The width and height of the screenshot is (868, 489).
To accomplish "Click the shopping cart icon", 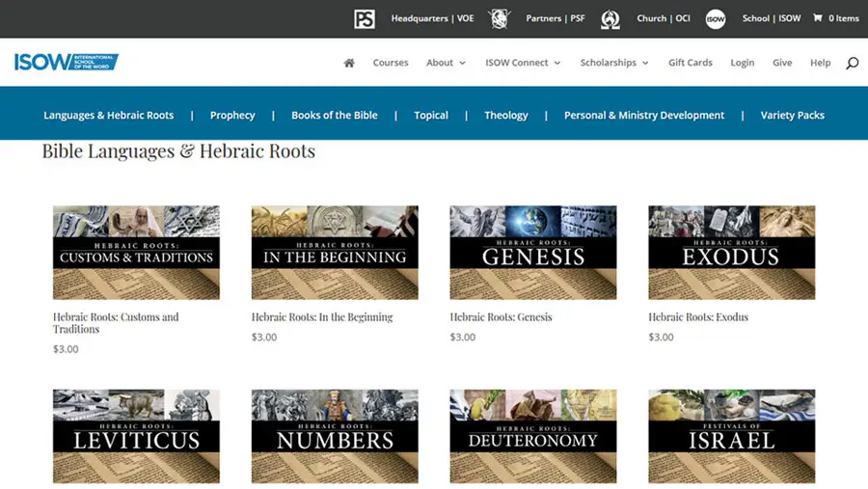I will tap(818, 18).
